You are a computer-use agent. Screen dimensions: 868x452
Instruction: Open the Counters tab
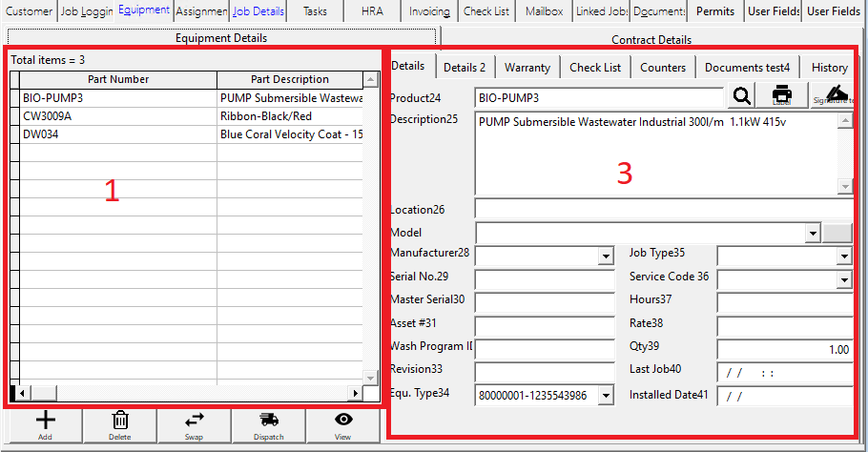[x=662, y=68]
